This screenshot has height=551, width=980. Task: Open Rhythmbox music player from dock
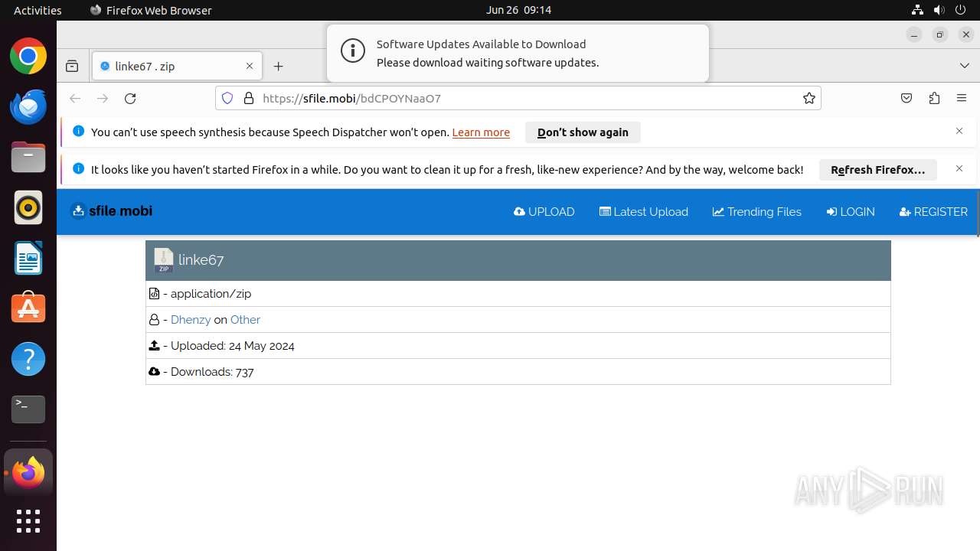tap(28, 207)
